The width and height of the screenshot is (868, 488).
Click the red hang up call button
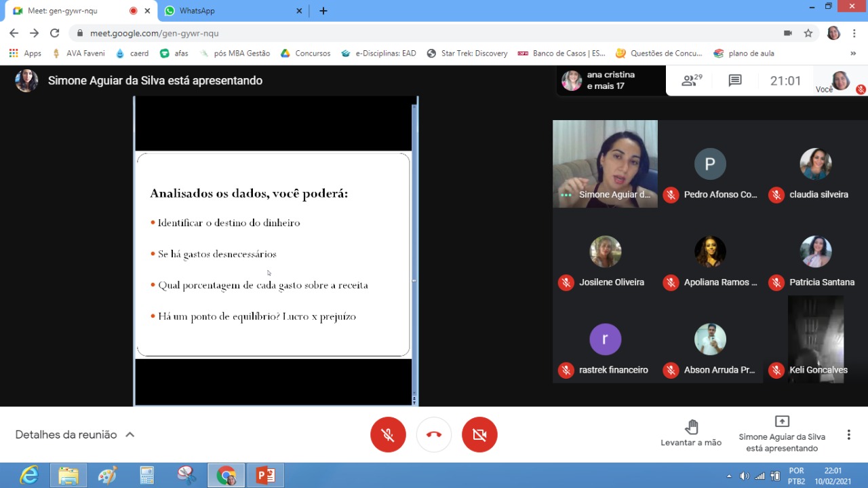tap(434, 434)
